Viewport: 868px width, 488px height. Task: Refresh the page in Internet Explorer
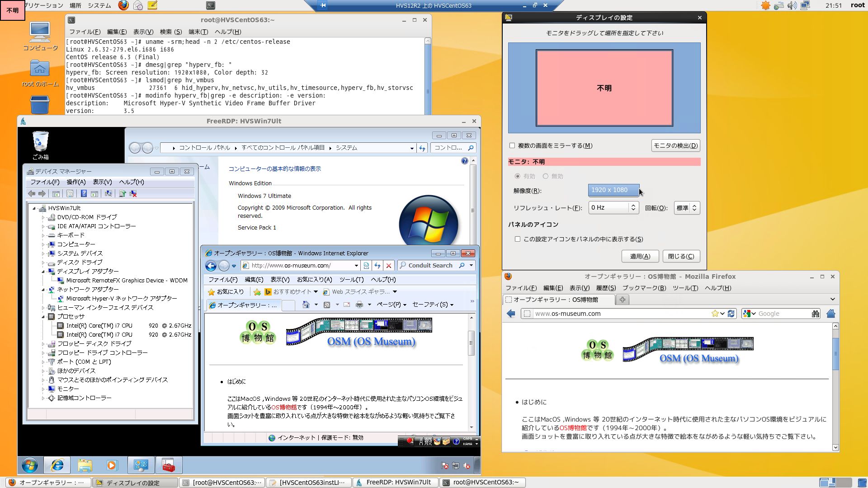point(377,266)
